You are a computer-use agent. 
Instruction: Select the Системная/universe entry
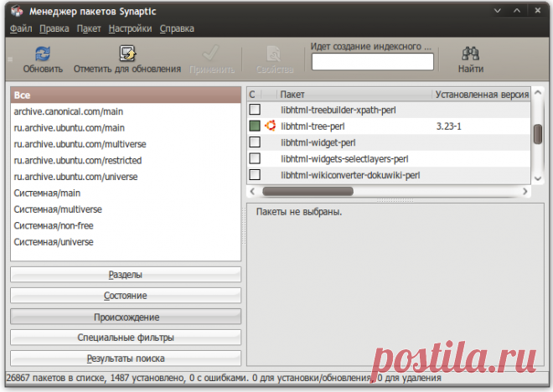pyautogui.click(x=126, y=242)
